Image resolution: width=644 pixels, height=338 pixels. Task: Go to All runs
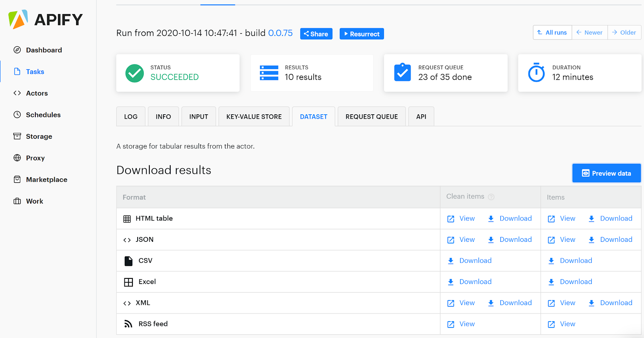coord(552,33)
